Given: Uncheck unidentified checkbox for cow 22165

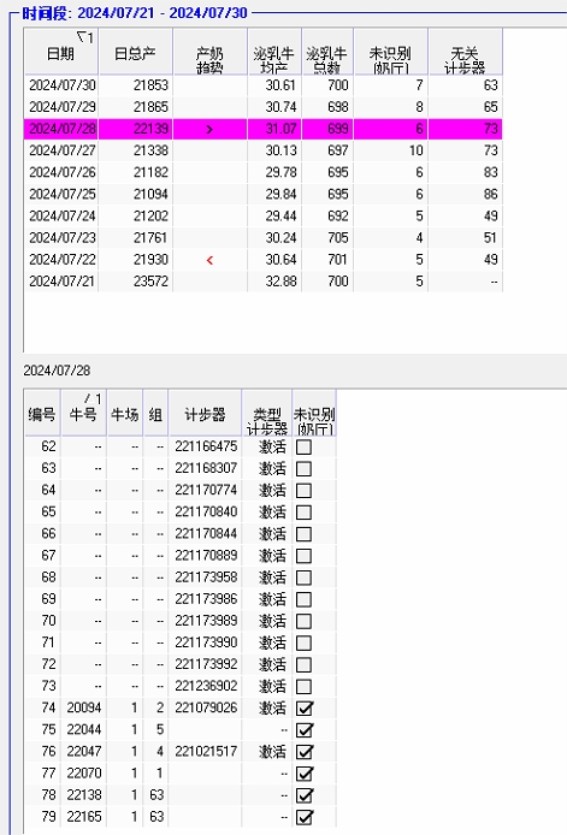Looking at the screenshot, I should (304, 817).
